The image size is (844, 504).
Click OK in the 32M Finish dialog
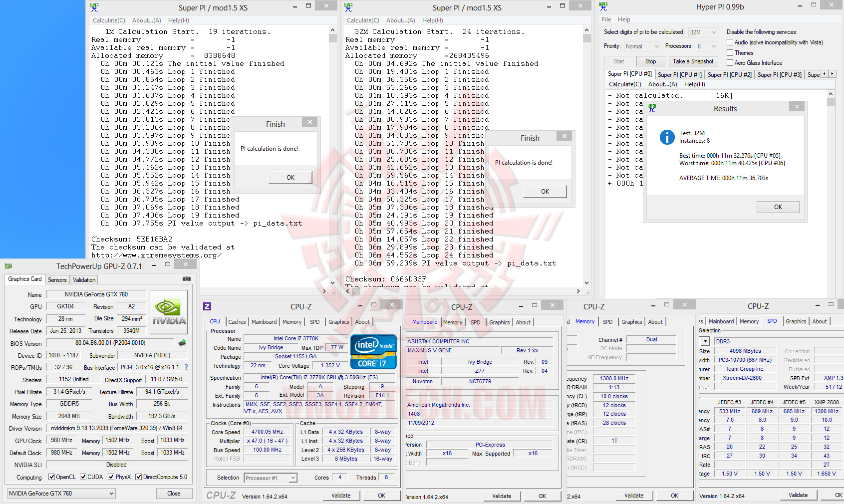click(x=545, y=192)
